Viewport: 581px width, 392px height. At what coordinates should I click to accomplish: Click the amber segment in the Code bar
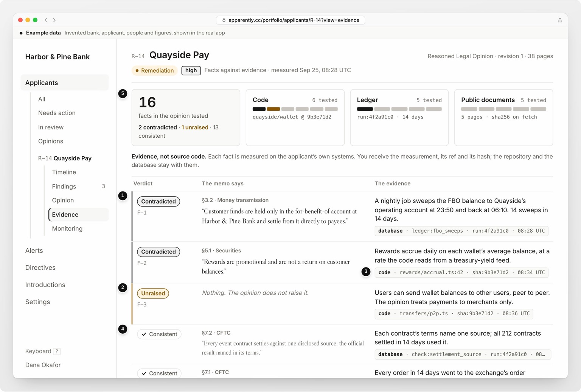pos(273,109)
